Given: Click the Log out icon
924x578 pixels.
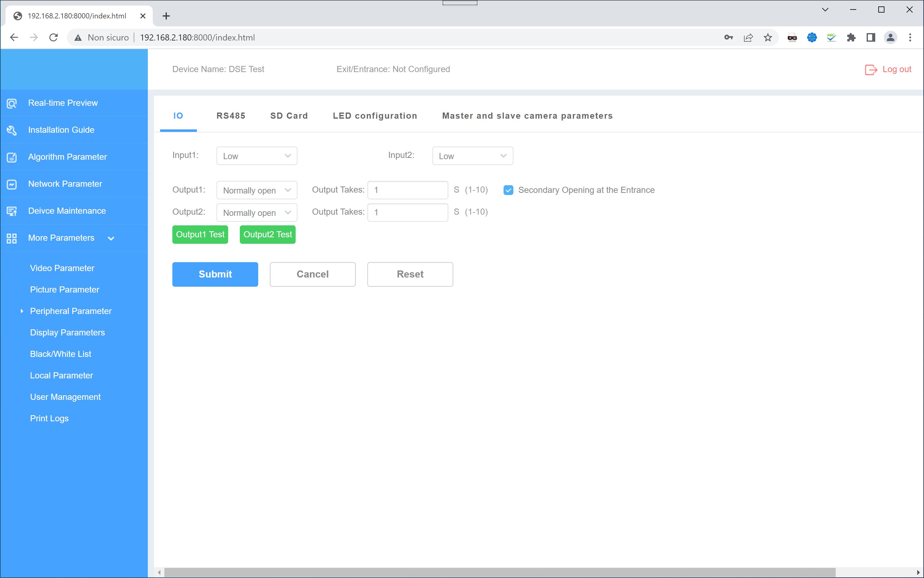Looking at the screenshot, I should pyautogui.click(x=870, y=70).
